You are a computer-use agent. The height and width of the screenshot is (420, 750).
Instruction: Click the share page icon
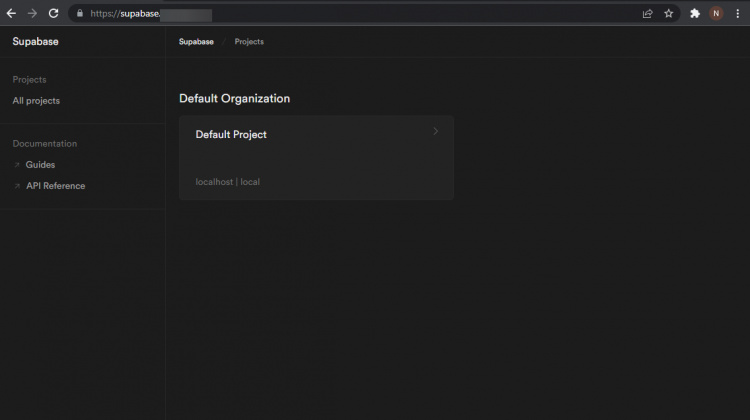tap(647, 14)
